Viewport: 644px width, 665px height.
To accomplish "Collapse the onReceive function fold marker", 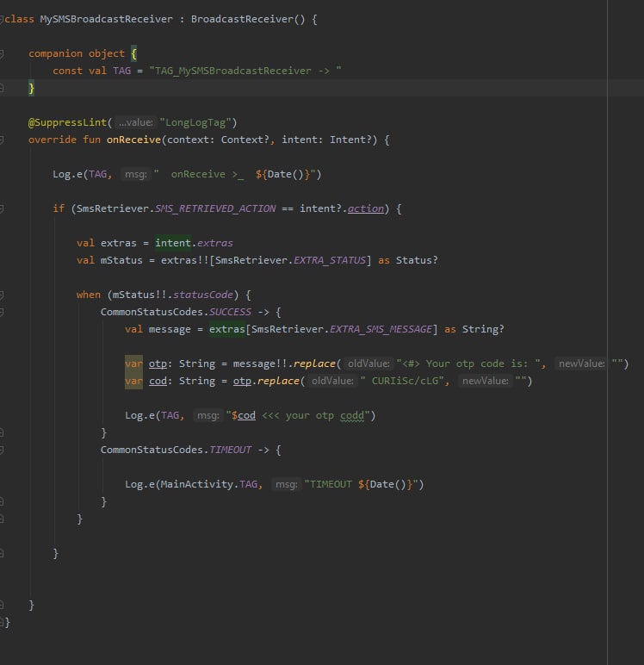I will 2,140.
